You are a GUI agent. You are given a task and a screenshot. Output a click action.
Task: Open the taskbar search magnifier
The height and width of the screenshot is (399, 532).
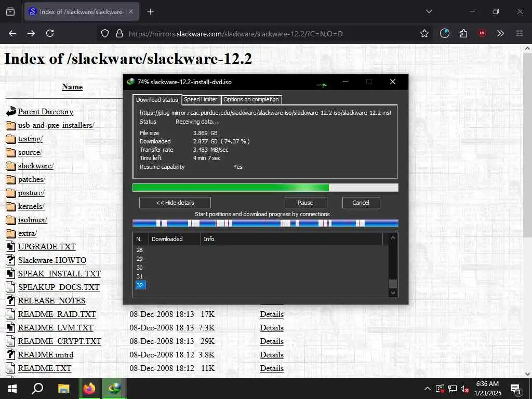37,389
